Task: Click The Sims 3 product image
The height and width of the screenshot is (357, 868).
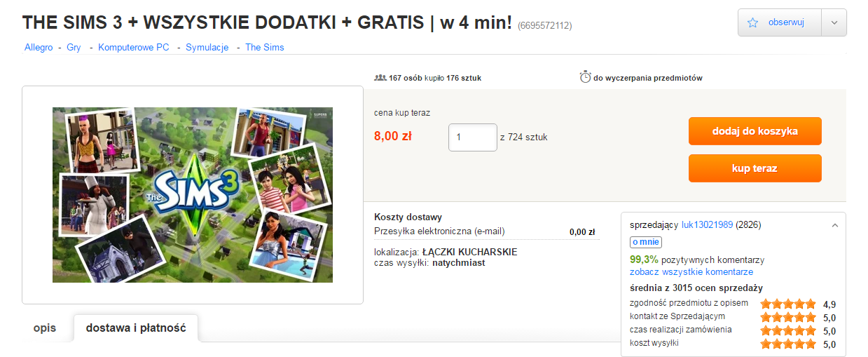Action: 193,195
